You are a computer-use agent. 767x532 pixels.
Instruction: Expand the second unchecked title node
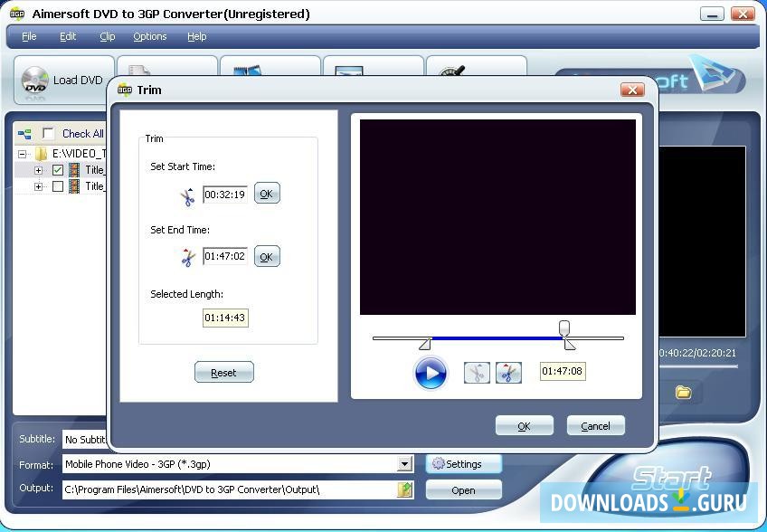(39, 186)
